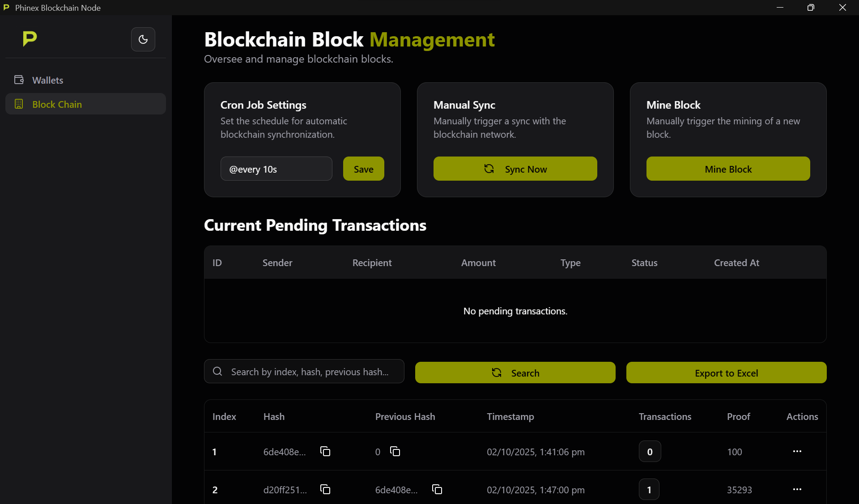Image resolution: width=859 pixels, height=504 pixels.
Task: Click the magnifier icon in the search bar
Action: pyautogui.click(x=217, y=371)
